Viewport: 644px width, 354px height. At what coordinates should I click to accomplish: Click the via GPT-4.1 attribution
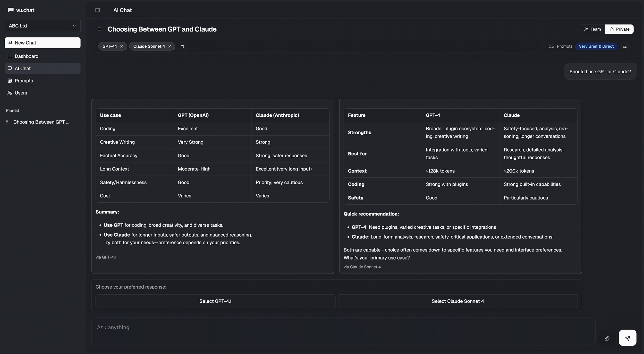[106, 257]
